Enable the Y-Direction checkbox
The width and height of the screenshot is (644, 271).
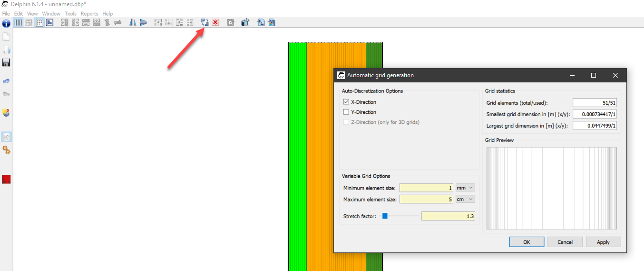coord(346,112)
